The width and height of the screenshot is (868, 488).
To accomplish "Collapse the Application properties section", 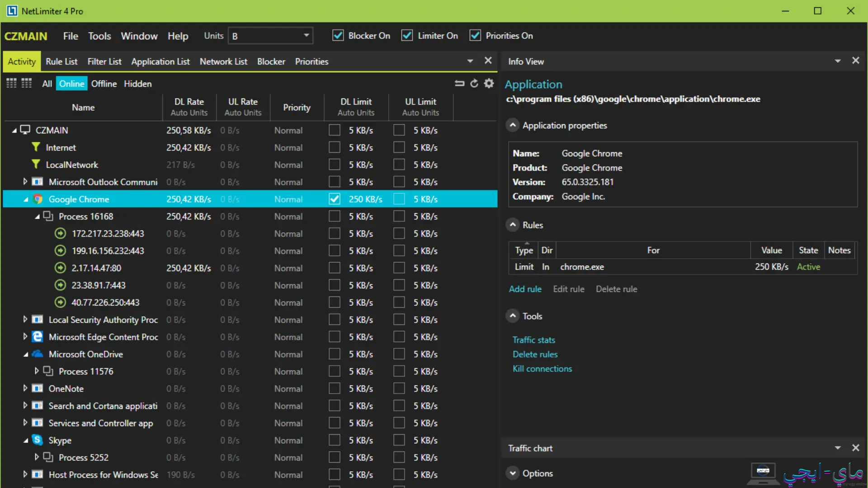I will click(x=513, y=125).
